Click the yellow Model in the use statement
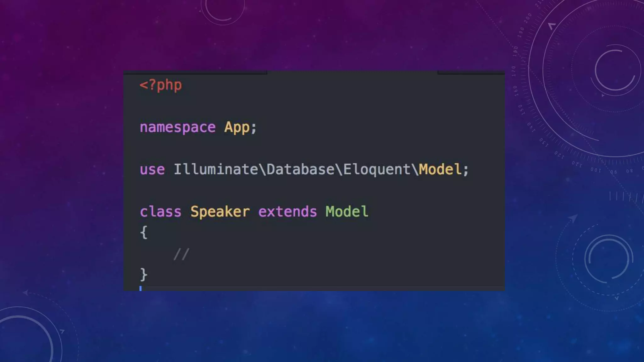Screen dimensions: 644x362 pyautogui.click(x=440, y=170)
